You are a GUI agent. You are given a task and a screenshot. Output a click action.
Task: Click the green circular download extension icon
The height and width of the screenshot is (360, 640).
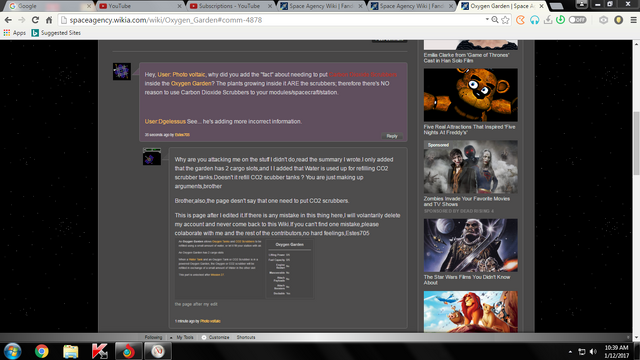pyautogui.click(x=560, y=20)
